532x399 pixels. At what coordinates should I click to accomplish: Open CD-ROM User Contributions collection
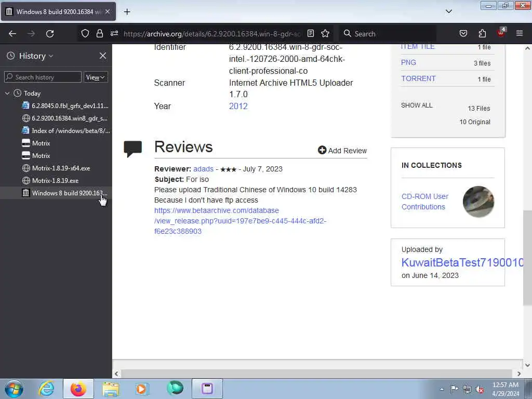pos(425,202)
